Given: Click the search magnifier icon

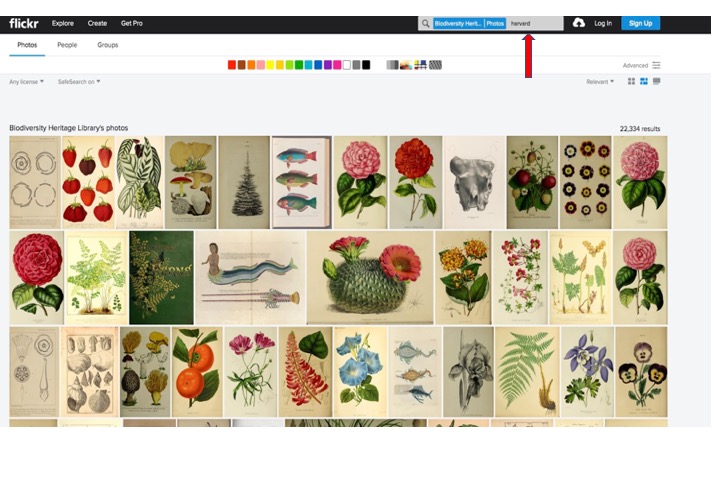Looking at the screenshot, I should (426, 23).
